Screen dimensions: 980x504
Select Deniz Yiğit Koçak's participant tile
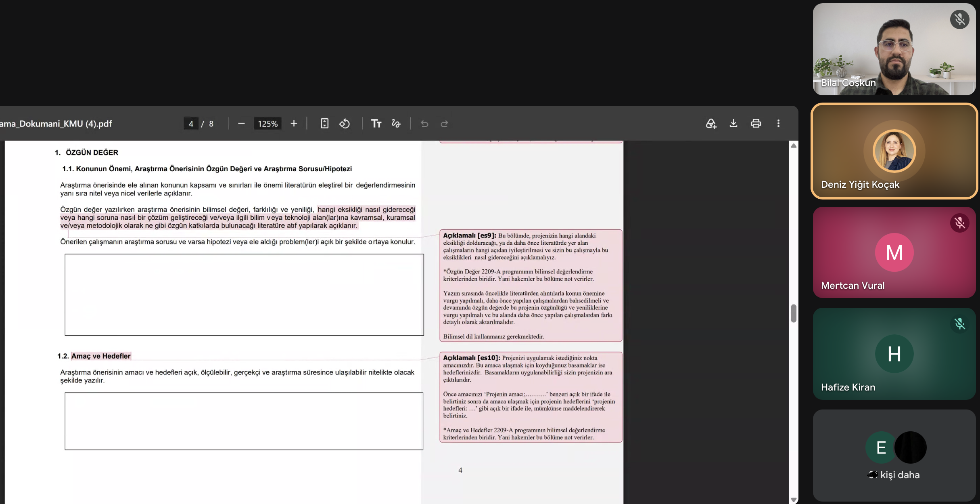[x=894, y=151]
